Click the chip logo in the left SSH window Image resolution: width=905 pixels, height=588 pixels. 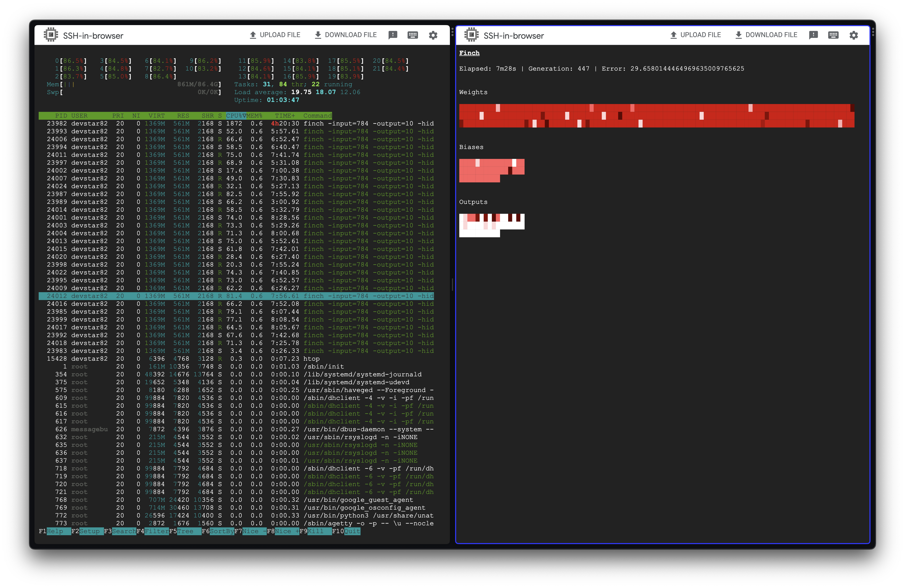(51, 35)
